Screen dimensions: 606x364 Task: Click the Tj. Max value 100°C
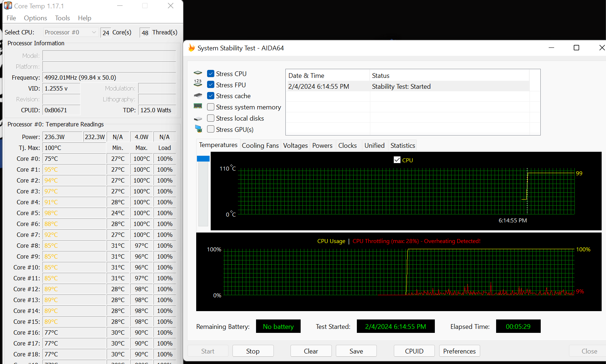pyautogui.click(x=74, y=148)
